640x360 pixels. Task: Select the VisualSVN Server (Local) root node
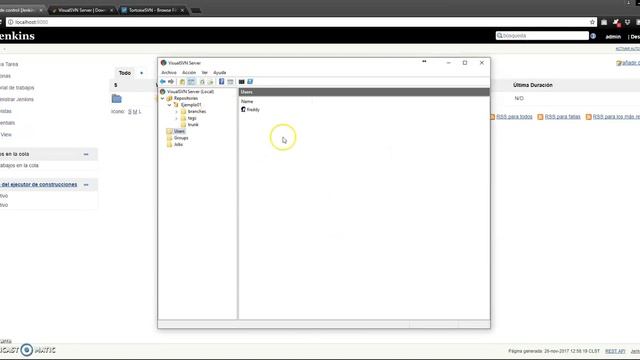190,91
